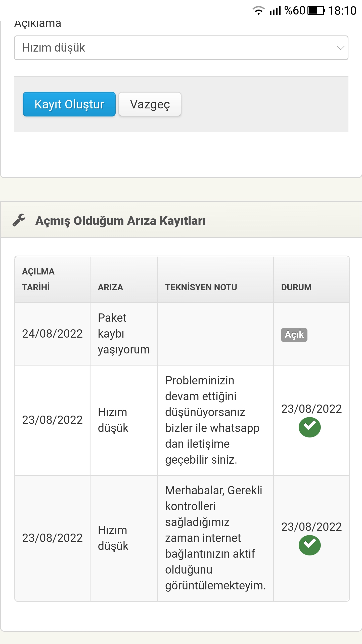Viewport: 362px width, 644px height.
Task: Select the Paket kaybı yaşıyorum entry
Action: tap(124, 334)
